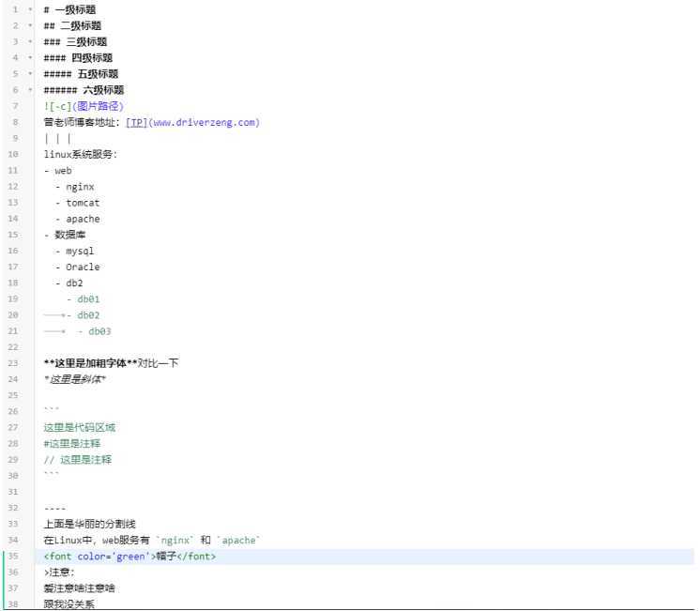Click the code text '这里是代码区域'
Image resolution: width=700 pixels, height=611 pixels.
[x=80, y=427]
